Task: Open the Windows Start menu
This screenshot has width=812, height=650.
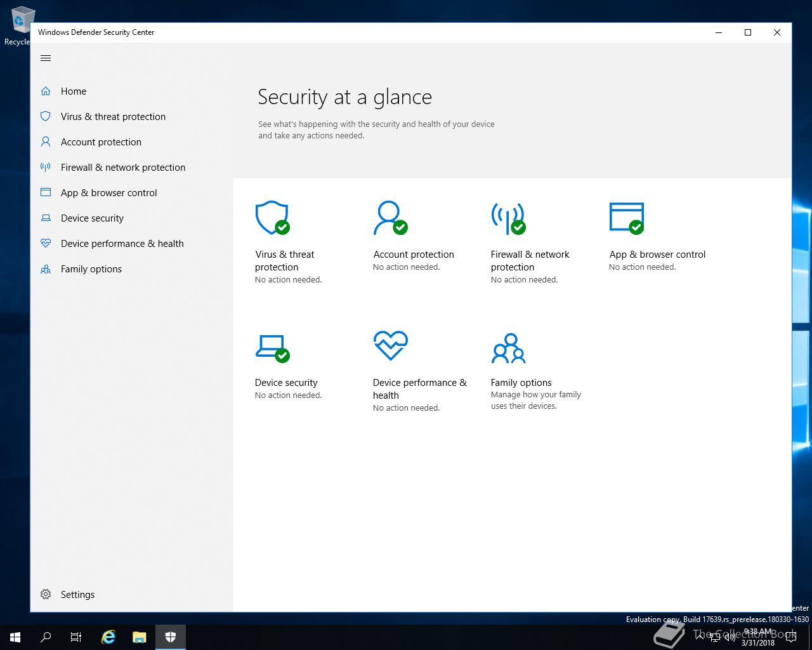Action: [15, 637]
